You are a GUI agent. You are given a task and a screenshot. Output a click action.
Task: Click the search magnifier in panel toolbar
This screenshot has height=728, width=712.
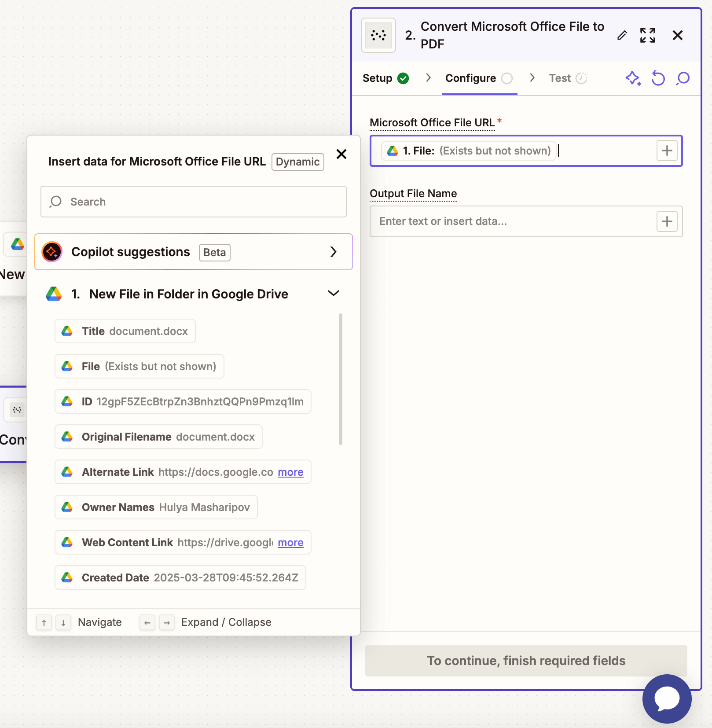[683, 78]
